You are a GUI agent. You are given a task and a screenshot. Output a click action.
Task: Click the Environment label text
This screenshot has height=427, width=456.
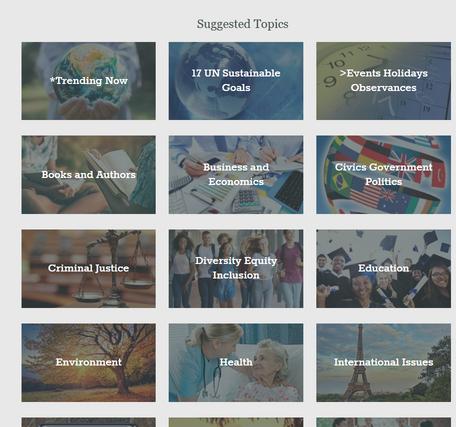coord(88,362)
